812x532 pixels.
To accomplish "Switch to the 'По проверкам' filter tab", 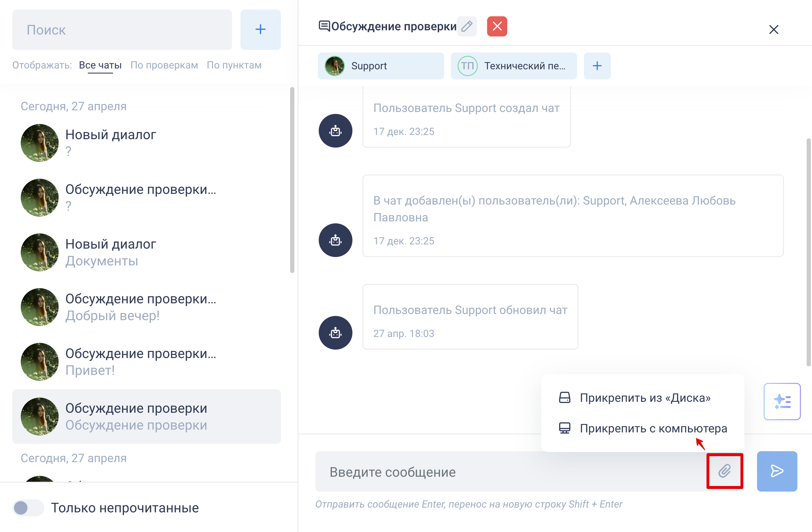I will [x=164, y=65].
